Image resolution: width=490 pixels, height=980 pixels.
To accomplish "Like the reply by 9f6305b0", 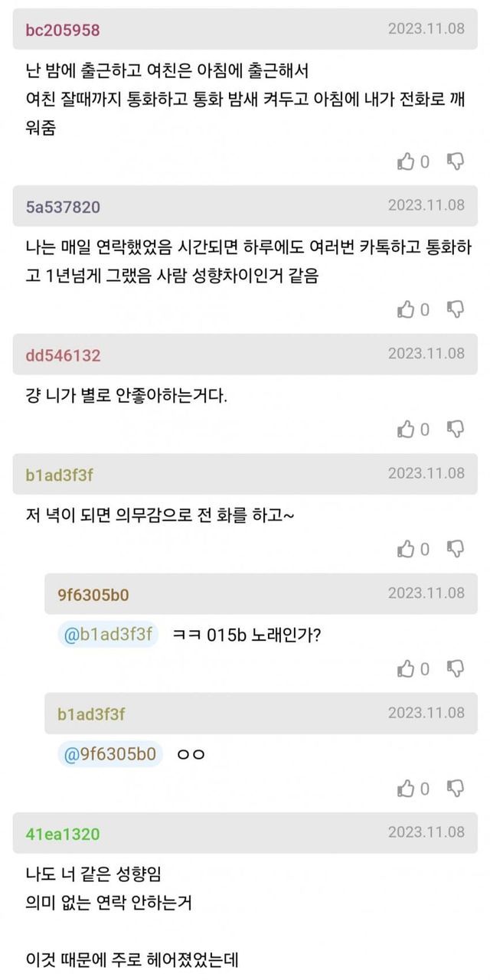I will point(406,669).
